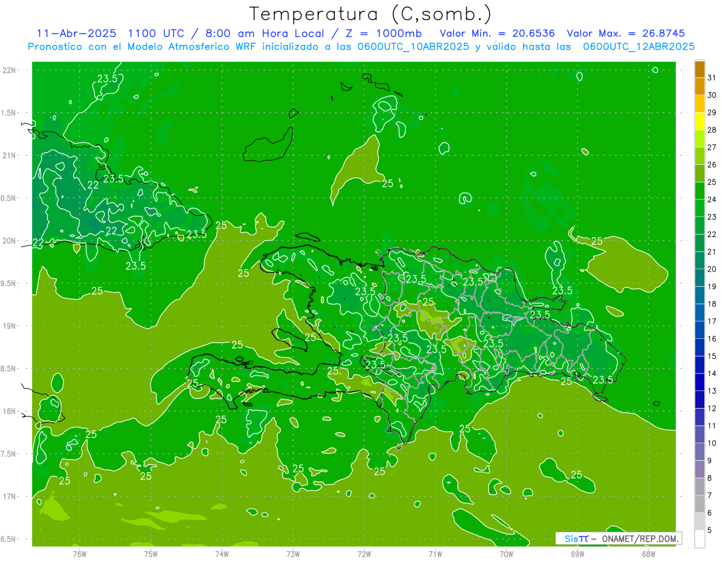
Task: Click the teal legend swatch between 19 and 20
Action: [x=699, y=277]
